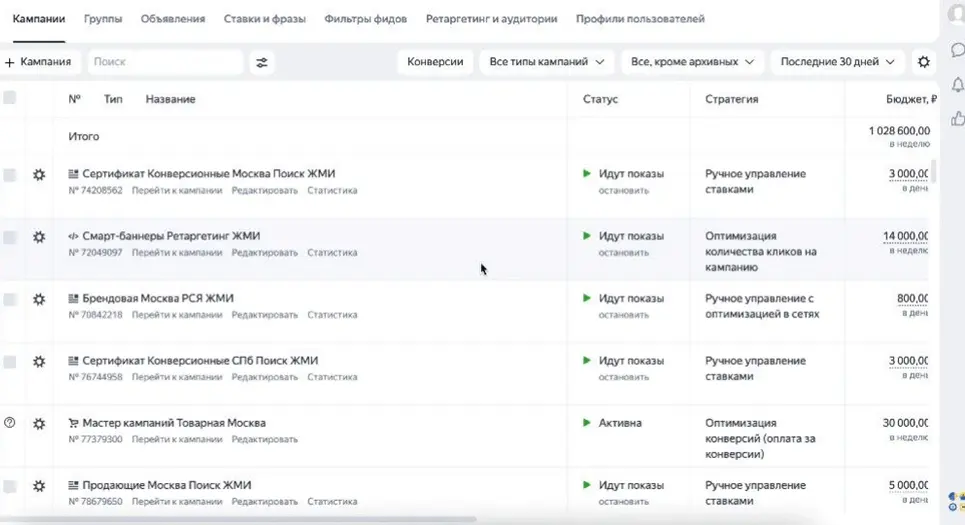This screenshot has width=965, height=525.
Task: Switch to the Группы tab
Action: pos(103,19)
